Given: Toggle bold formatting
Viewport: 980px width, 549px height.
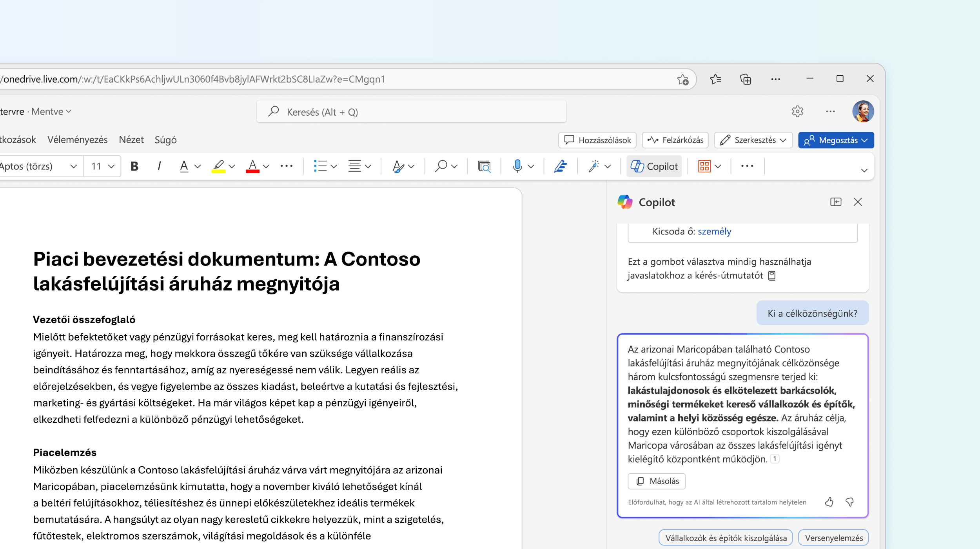Looking at the screenshot, I should point(134,166).
